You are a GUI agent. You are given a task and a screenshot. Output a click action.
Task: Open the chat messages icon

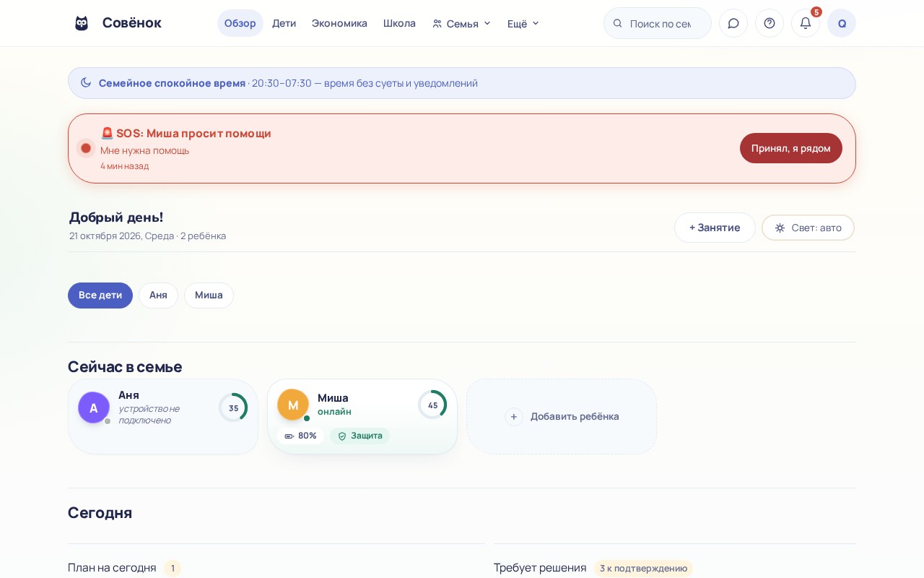733,23
